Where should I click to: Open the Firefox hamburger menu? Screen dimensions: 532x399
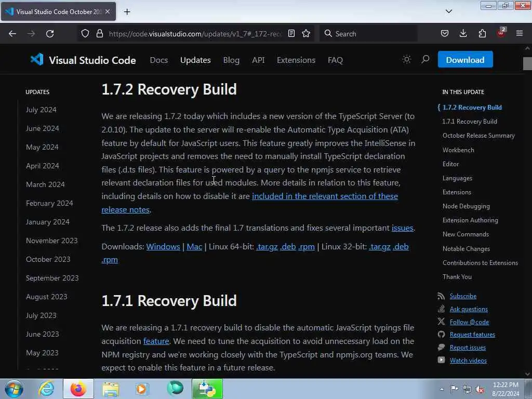pyautogui.click(x=520, y=33)
